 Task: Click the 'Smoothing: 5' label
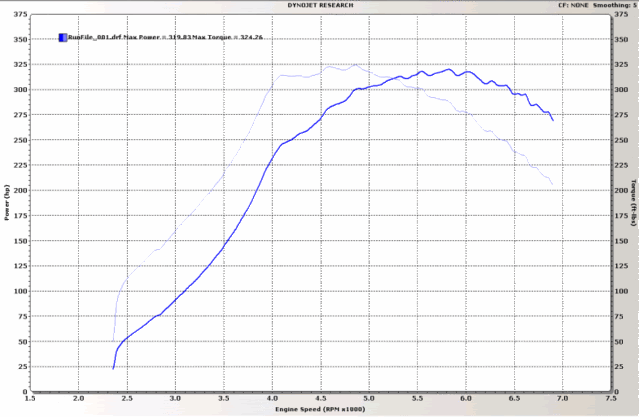tap(615, 5)
